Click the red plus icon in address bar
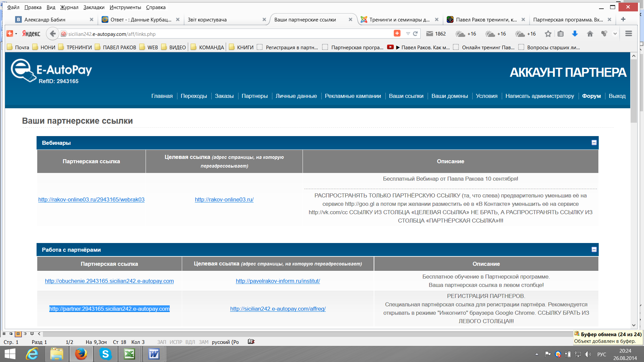The height and width of the screenshot is (362, 644). click(397, 33)
